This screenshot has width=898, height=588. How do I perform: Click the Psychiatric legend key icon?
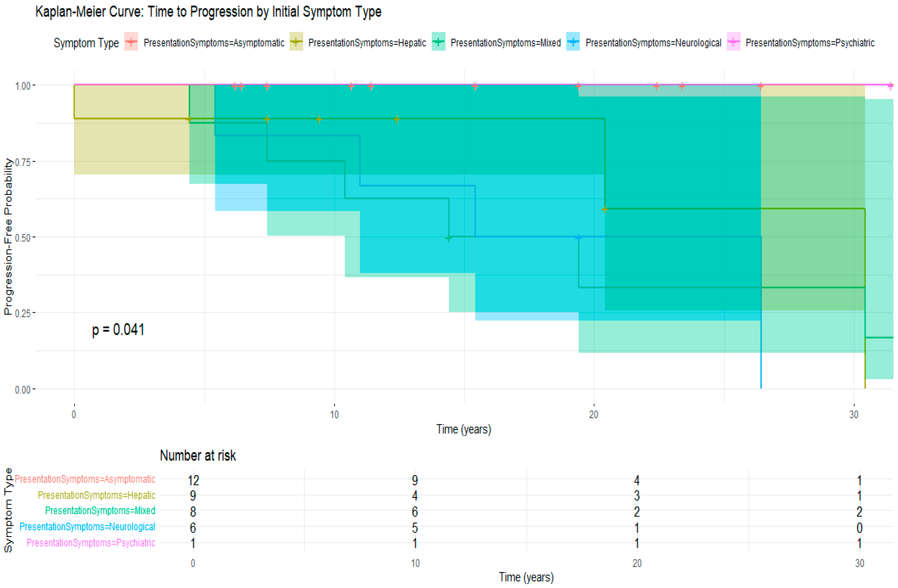[x=733, y=42]
